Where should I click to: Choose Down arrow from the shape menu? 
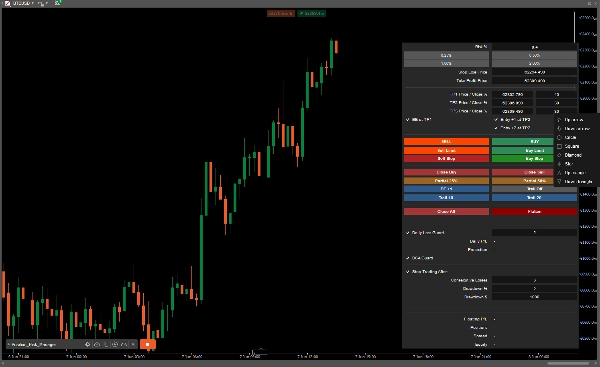click(x=576, y=129)
